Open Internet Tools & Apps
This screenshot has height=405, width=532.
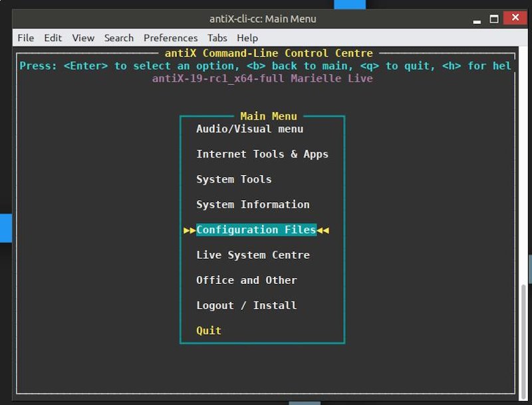click(x=262, y=154)
